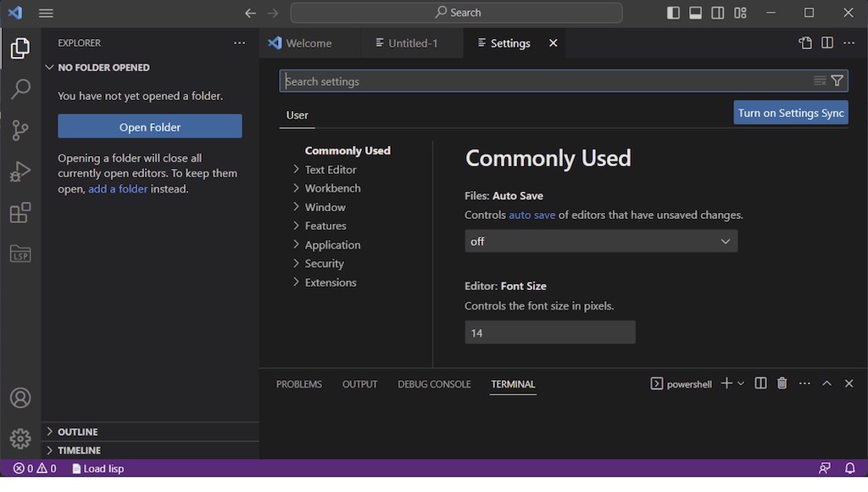
Task: Open the notifications bell
Action: click(849, 469)
